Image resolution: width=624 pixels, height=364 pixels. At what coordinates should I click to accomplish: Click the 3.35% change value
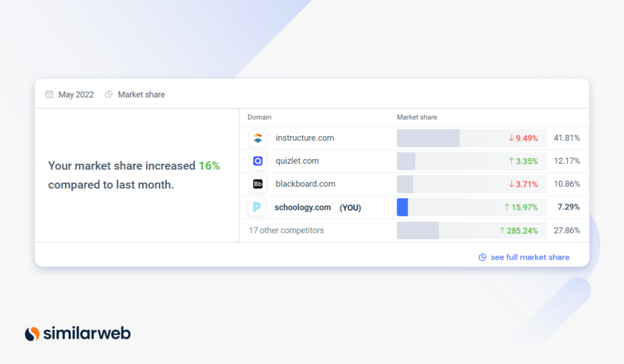click(x=527, y=161)
